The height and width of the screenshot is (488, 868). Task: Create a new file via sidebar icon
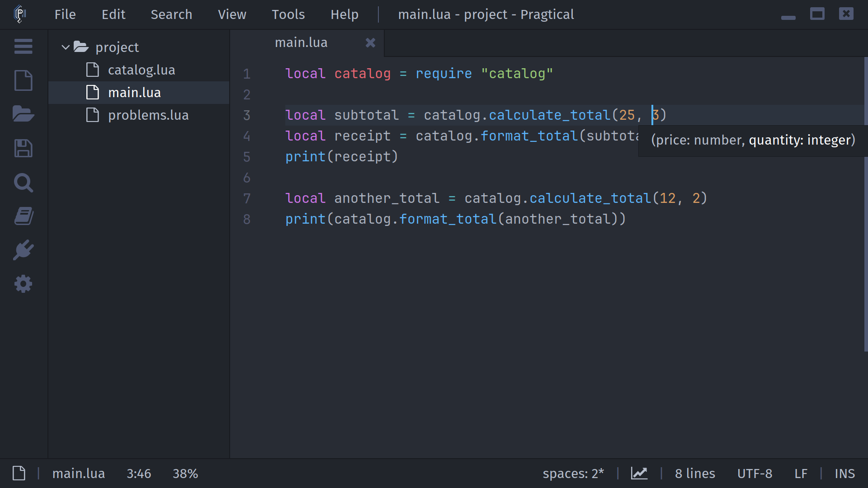pyautogui.click(x=23, y=80)
